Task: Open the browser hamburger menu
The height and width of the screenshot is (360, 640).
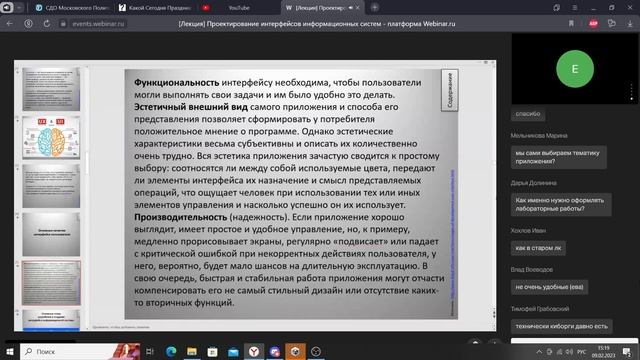Action: (x=575, y=8)
